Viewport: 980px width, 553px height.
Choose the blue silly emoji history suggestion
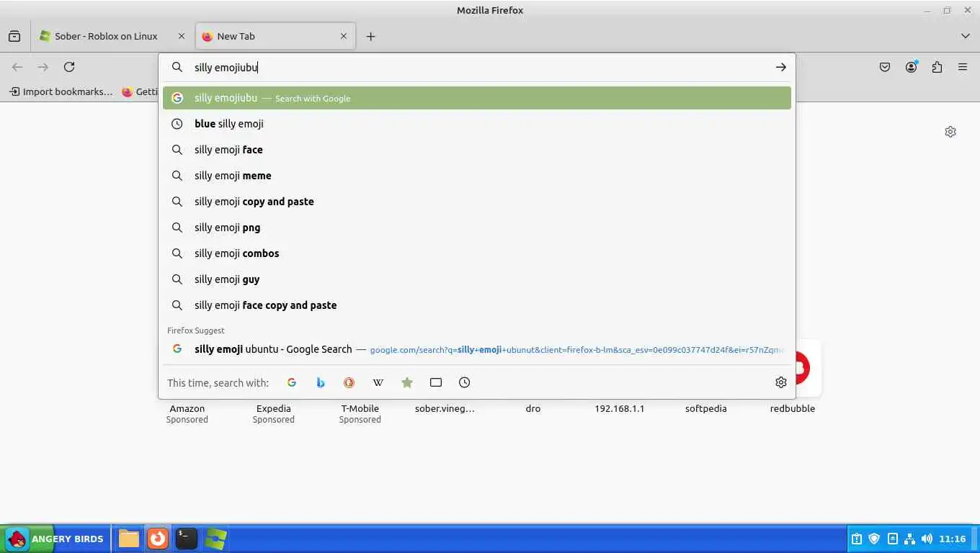(477, 124)
